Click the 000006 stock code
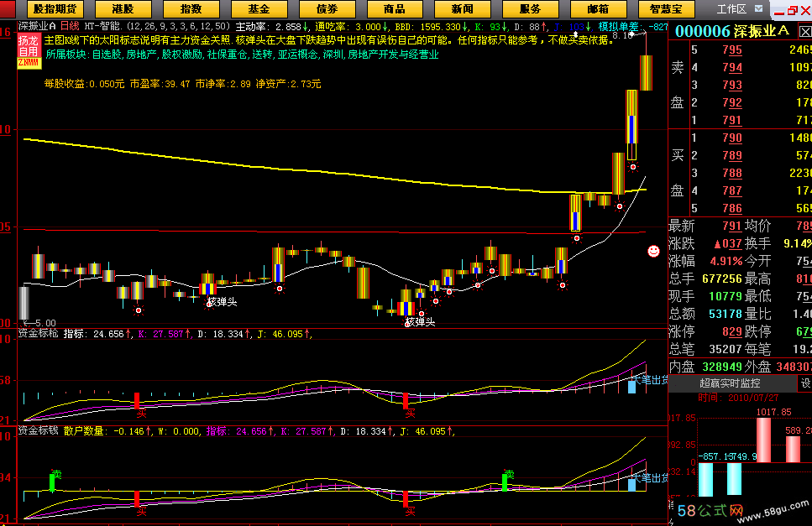 (701, 32)
